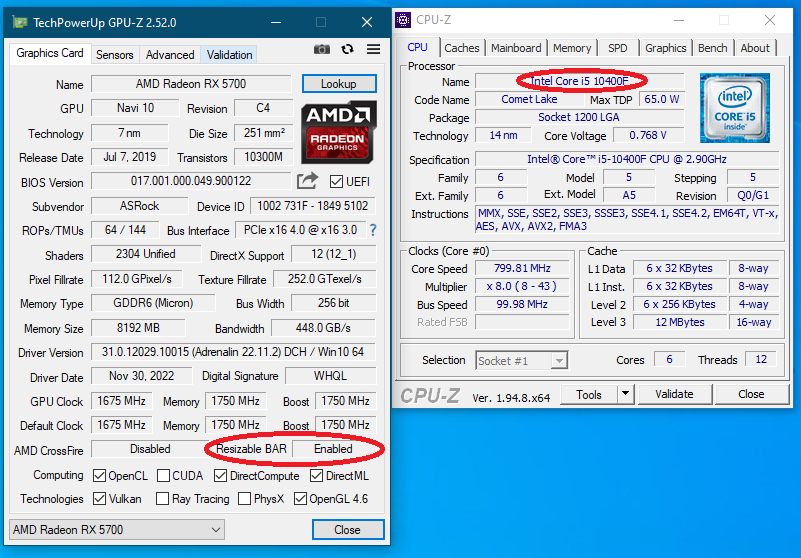
Task: Open the SPD tab in CPU-Z
Action: (x=618, y=48)
